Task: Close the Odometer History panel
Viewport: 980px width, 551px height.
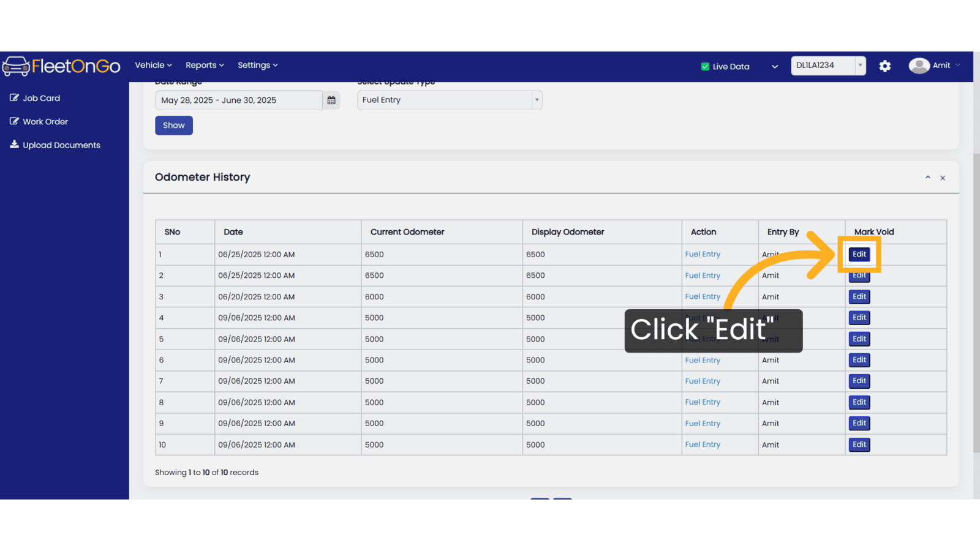Action: (x=943, y=178)
